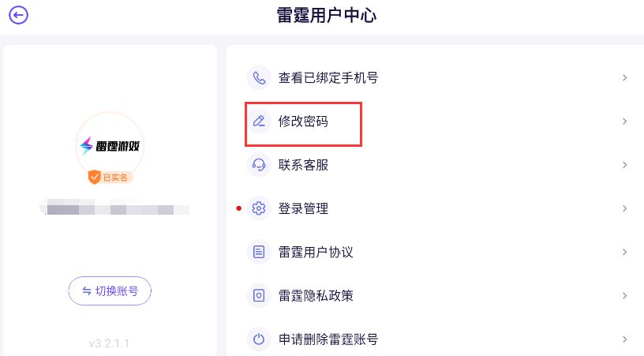644x356 pixels.
Task: Click the 已实名 verification badge
Action: [x=110, y=178]
